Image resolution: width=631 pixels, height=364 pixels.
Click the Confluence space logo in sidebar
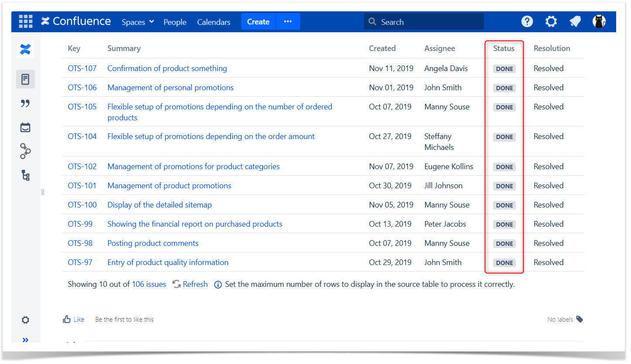[x=25, y=49]
